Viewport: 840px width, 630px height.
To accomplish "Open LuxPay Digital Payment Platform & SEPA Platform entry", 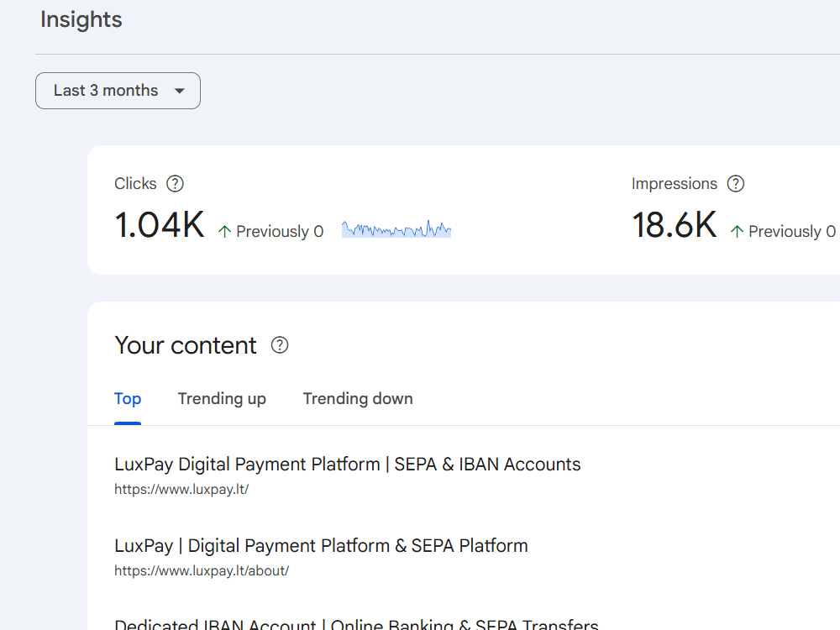I will point(321,545).
